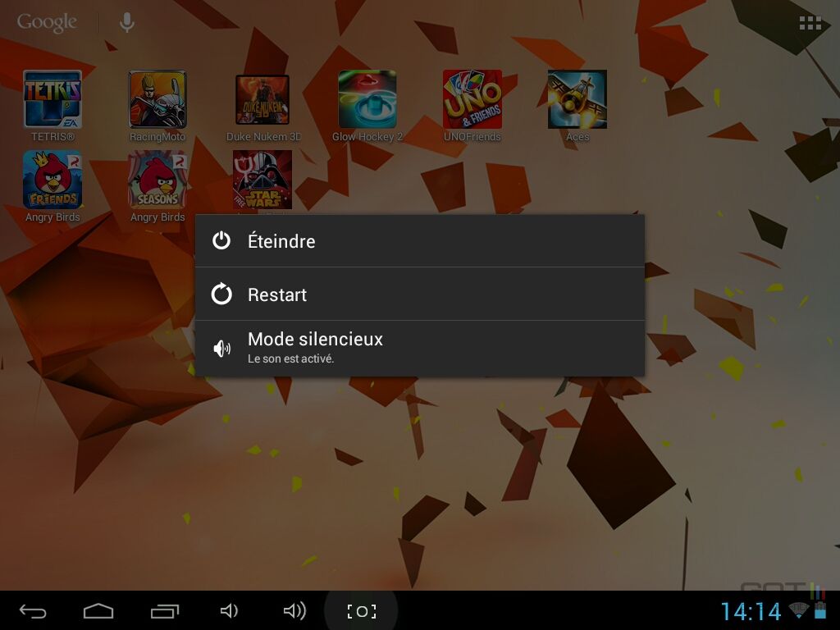Open the all apps grid
840x630 pixels.
click(x=810, y=22)
